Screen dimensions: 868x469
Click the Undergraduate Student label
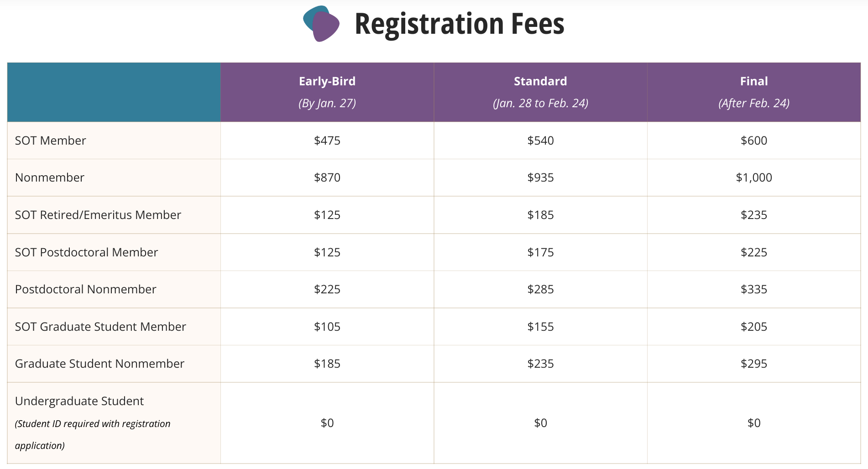point(79,401)
